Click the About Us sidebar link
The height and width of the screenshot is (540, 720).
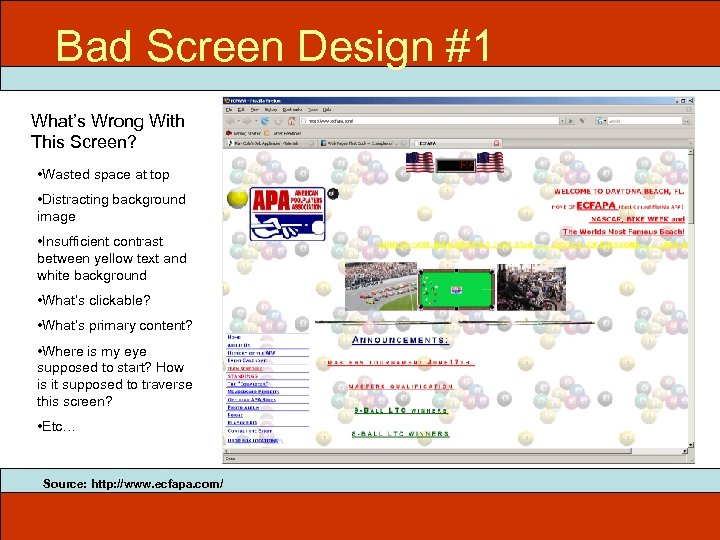coord(238,345)
